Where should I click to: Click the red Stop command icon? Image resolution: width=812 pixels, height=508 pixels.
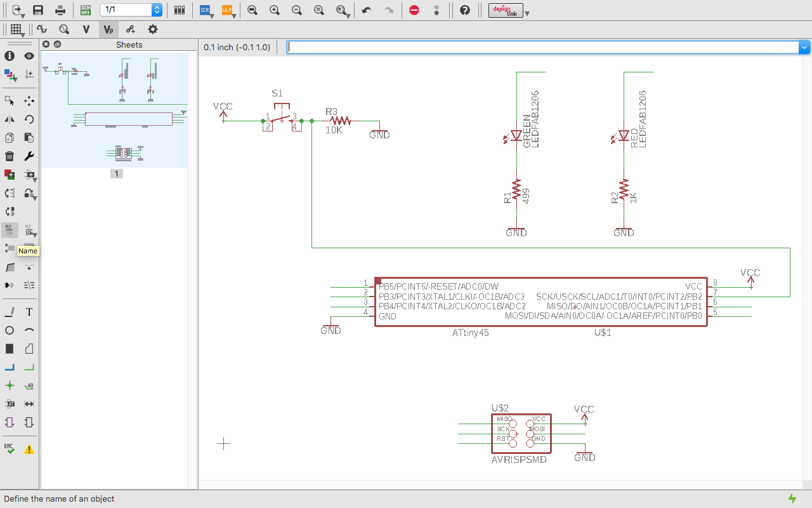414,10
